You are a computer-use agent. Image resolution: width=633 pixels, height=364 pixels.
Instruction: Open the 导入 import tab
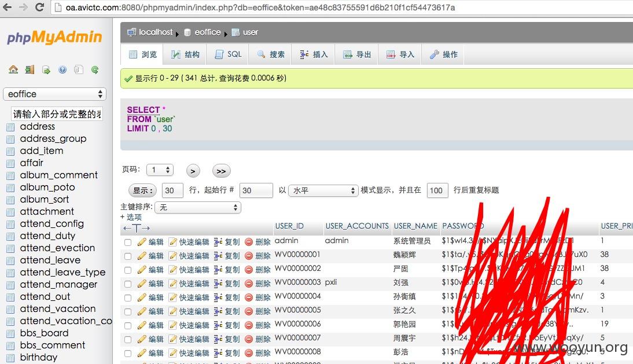pyautogui.click(x=400, y=54)
